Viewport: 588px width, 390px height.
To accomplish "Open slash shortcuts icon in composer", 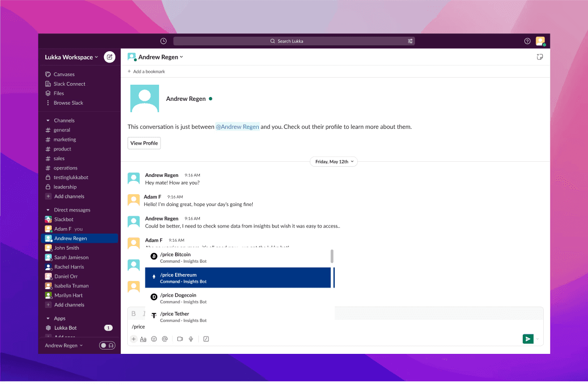I will (x=206, y=339).
